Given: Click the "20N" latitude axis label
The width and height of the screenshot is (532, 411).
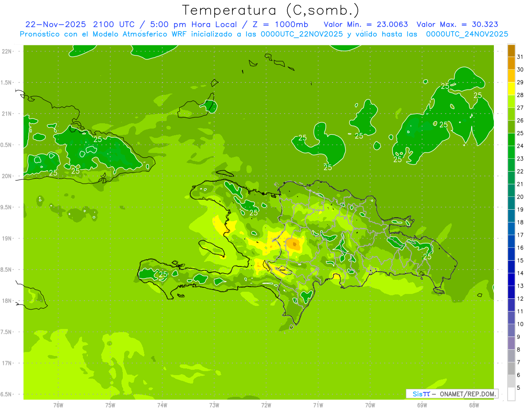Looking at the screenshot, I should [x=7, y=176].
